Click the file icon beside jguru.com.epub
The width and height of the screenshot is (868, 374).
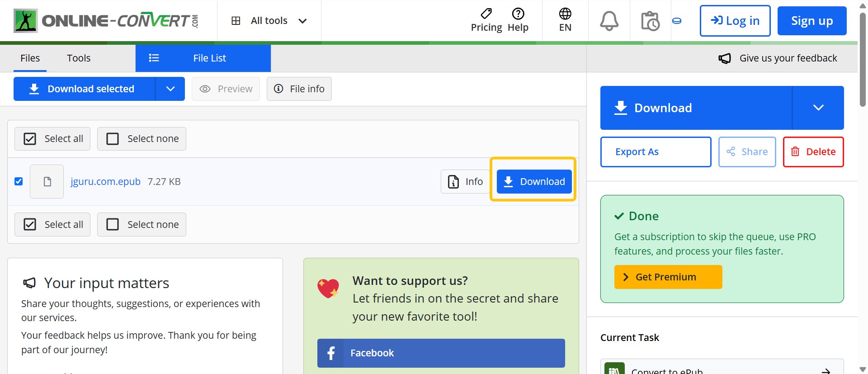pyautogui.click(x=47, y=181)
